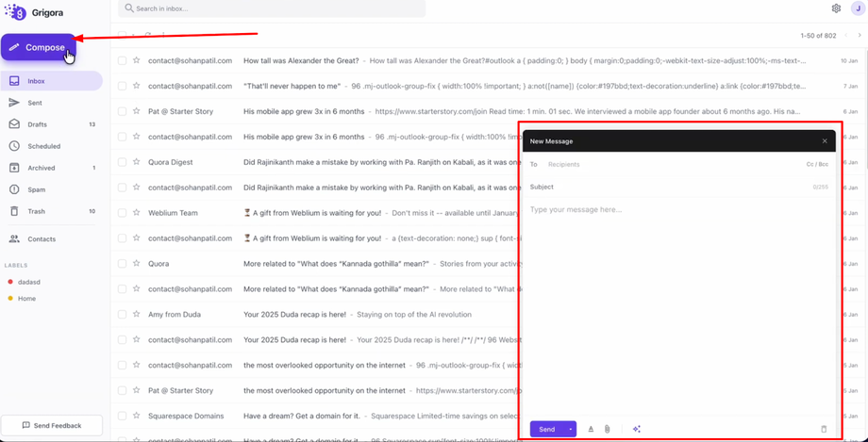Check the Weblium Team email checkbox
The image size is (868, 442).
123,213
